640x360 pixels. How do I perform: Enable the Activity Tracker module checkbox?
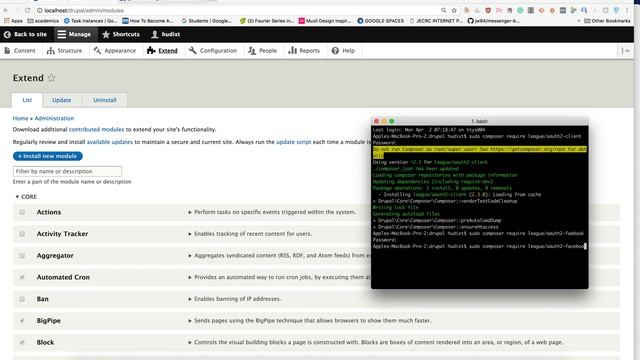(22, 234)
